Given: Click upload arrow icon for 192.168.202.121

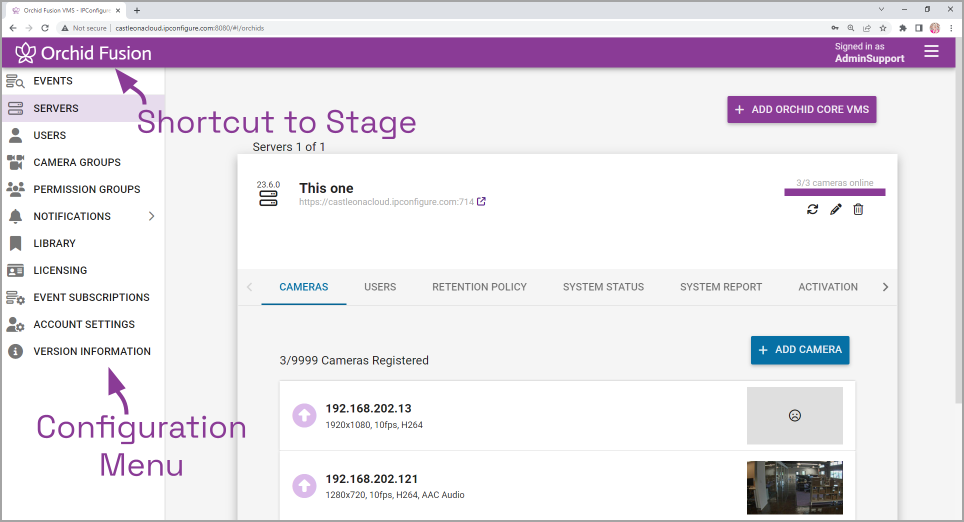Looking at the screenshot, I should coord(304,486).
